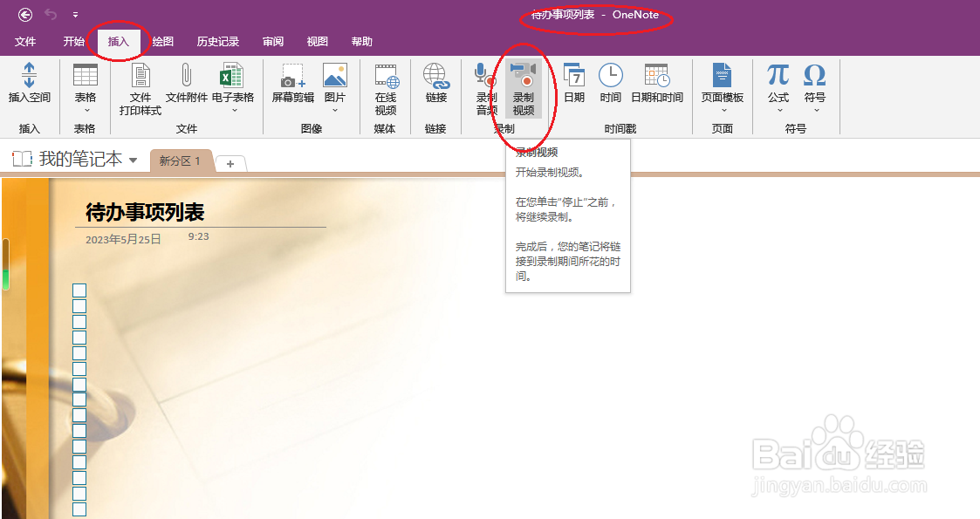Image resolution: width=980 pixels, height=519 pixels.
Task: Expand the Picture dropdown arrow
Action: [335, 111]
